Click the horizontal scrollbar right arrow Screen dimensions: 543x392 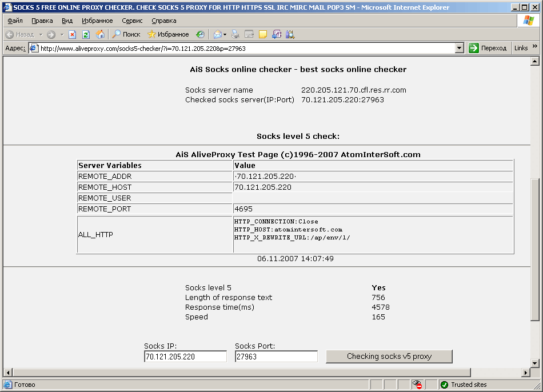click(526, 373)
